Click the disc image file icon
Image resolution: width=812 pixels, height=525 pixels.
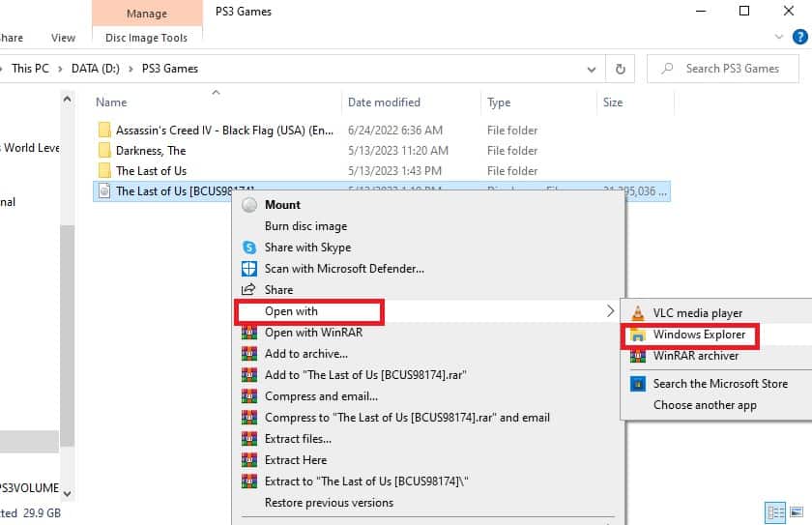click(x=104, y=191)
